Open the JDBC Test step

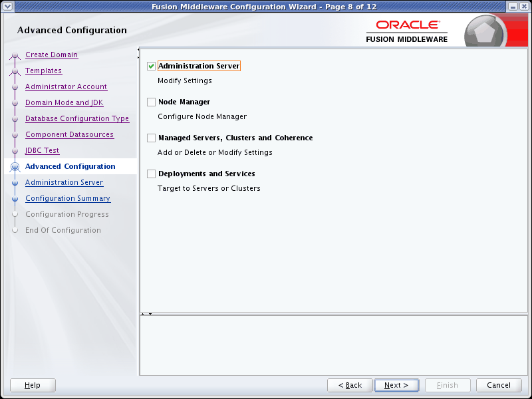pos(42,150)
